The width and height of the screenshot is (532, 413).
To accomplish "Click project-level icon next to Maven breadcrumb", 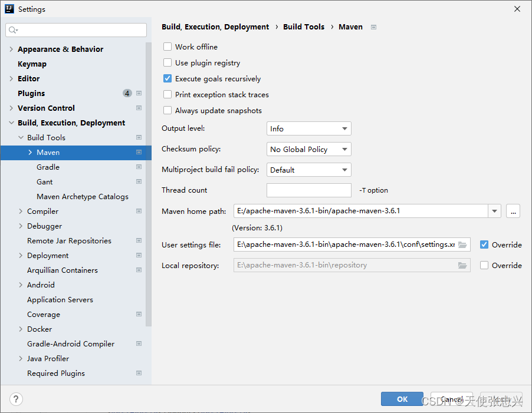I will pos(373,27).
